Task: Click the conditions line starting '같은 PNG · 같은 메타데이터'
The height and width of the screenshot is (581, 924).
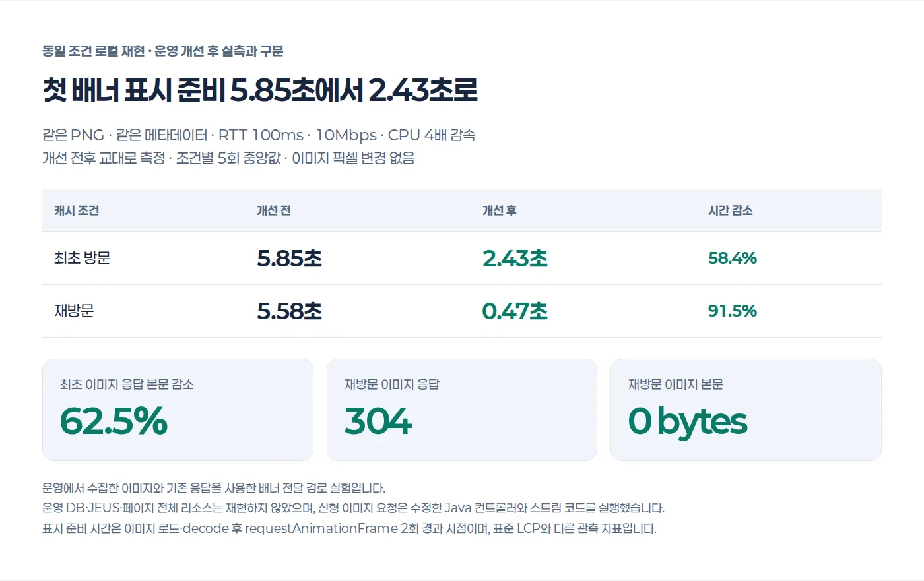Action: (x=259, y=135)
